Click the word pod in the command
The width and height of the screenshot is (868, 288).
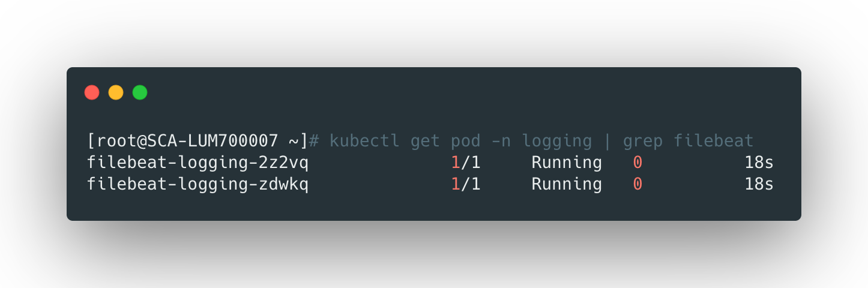(x=466, y=141)
